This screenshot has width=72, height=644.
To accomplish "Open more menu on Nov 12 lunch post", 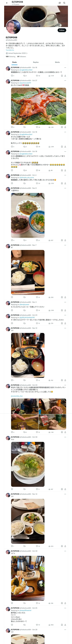I will [65, 328].
